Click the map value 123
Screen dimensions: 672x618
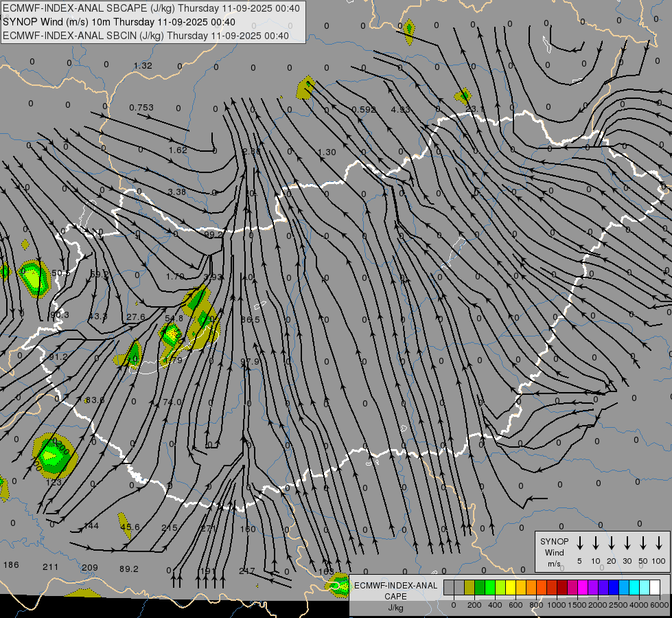click(x=54, y=483)
